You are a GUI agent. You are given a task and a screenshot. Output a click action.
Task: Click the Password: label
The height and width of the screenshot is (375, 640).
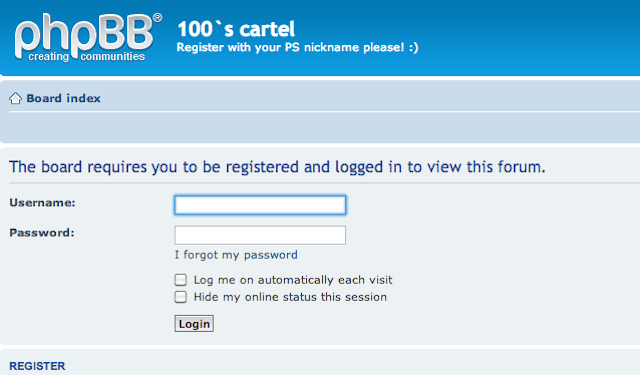tap(42, 233)
